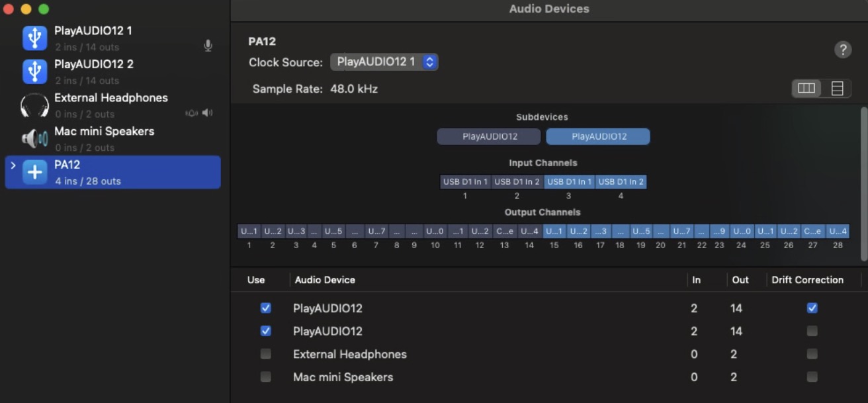Select the PA12 aggregate device in sidebar
This screenshot has width=868, height=403.
(112, 172)
